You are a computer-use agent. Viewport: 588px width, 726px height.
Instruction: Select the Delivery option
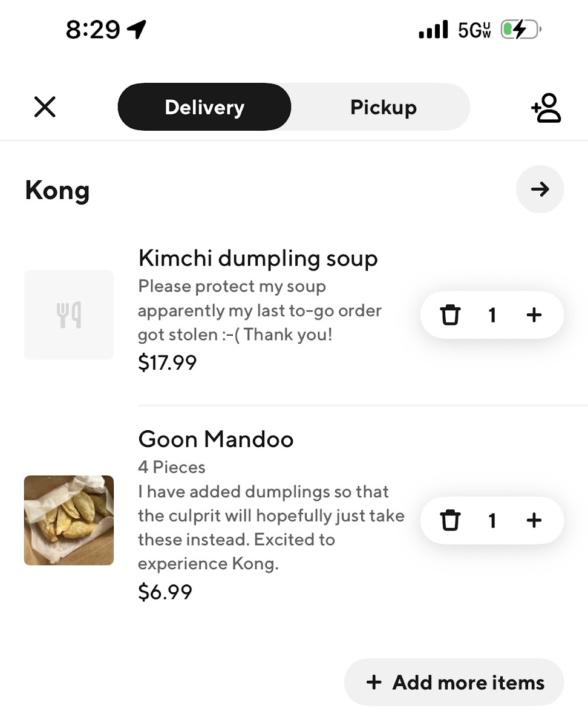pos(204,107)
